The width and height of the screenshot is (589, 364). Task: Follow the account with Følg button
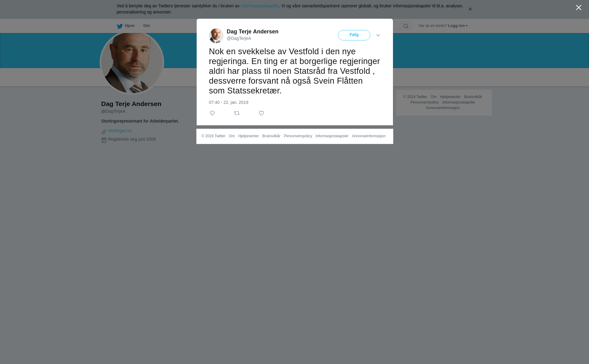[x=354, y=35]
